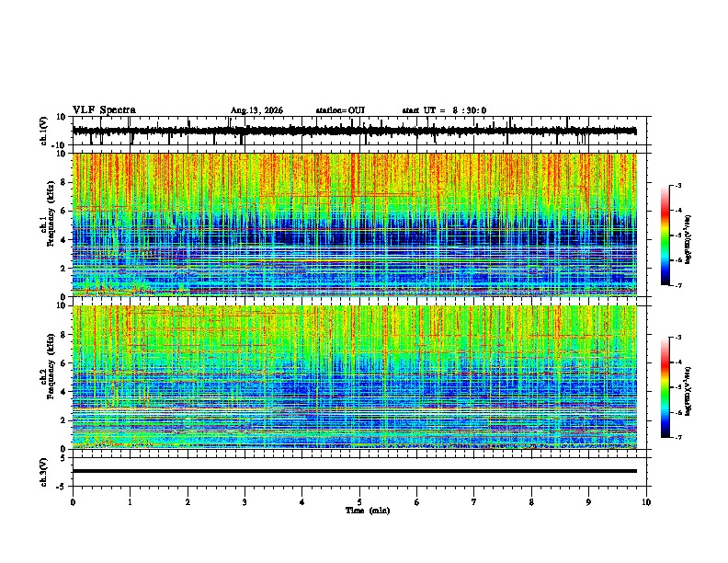Viewport: 728px width, 563px height.
Task: Click the "Time (min)" axis label
Action: coord(368,511)
